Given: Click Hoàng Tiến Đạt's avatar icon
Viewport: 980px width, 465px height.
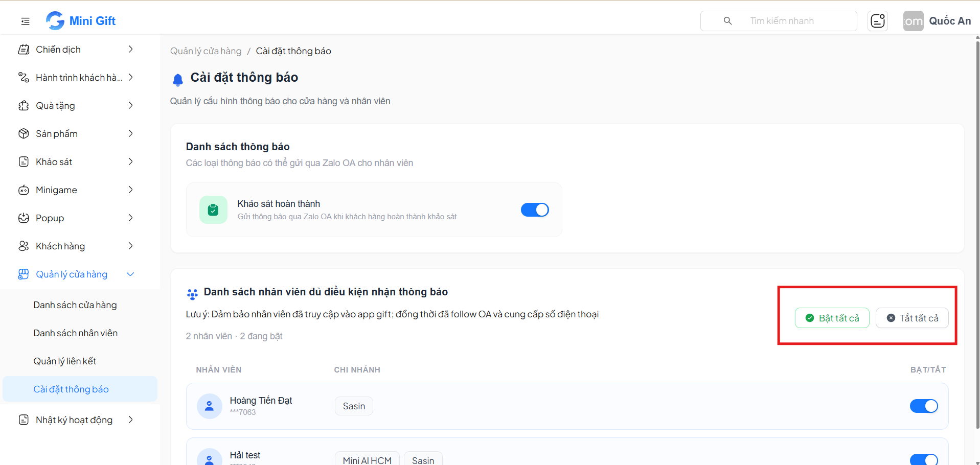Looking at the screenshot, I should pos(209,406).
